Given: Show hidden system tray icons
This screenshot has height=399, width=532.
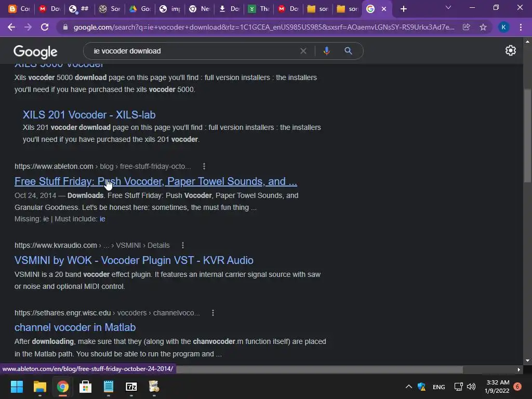Looking at the screenshot, I should 409,387.
